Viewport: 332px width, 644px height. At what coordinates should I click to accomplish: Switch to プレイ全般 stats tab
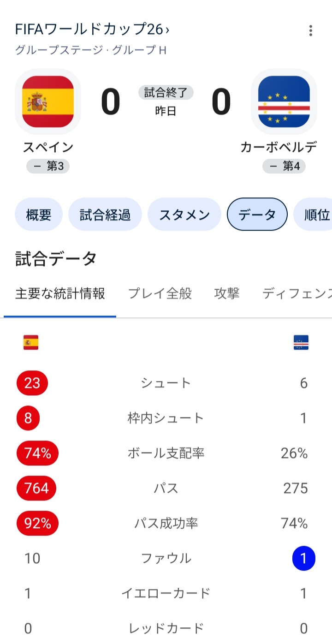(160, 293)
